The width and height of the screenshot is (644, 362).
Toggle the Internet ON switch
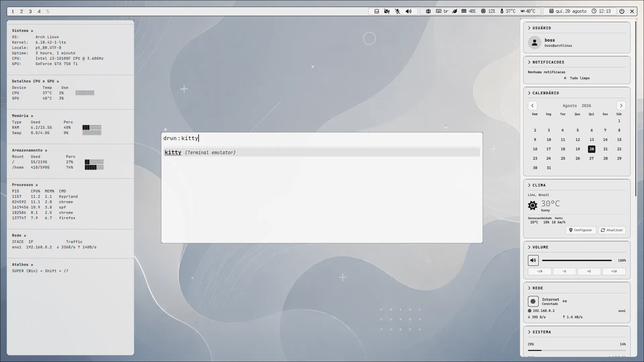(x=565, y=301)
